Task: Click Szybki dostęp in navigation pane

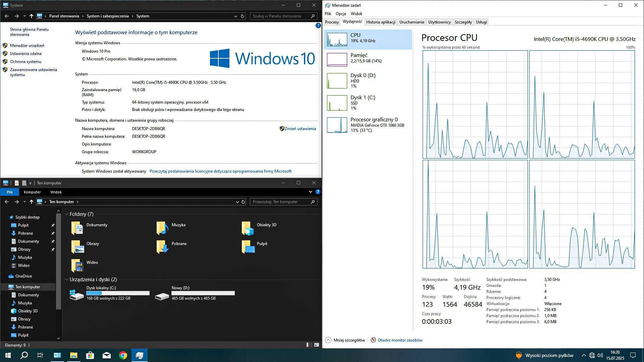Action: [x=27, y=217]
